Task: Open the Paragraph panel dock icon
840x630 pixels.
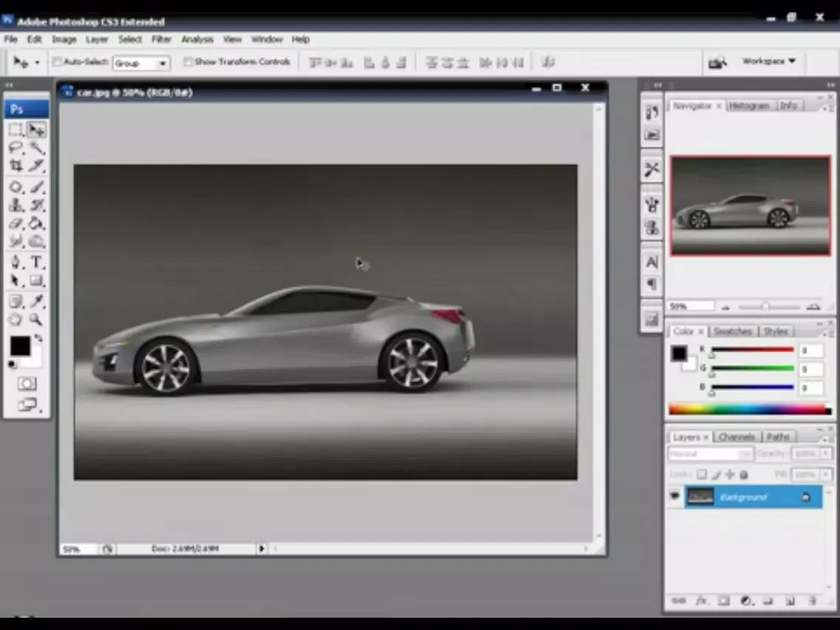Action: point(652,284)
